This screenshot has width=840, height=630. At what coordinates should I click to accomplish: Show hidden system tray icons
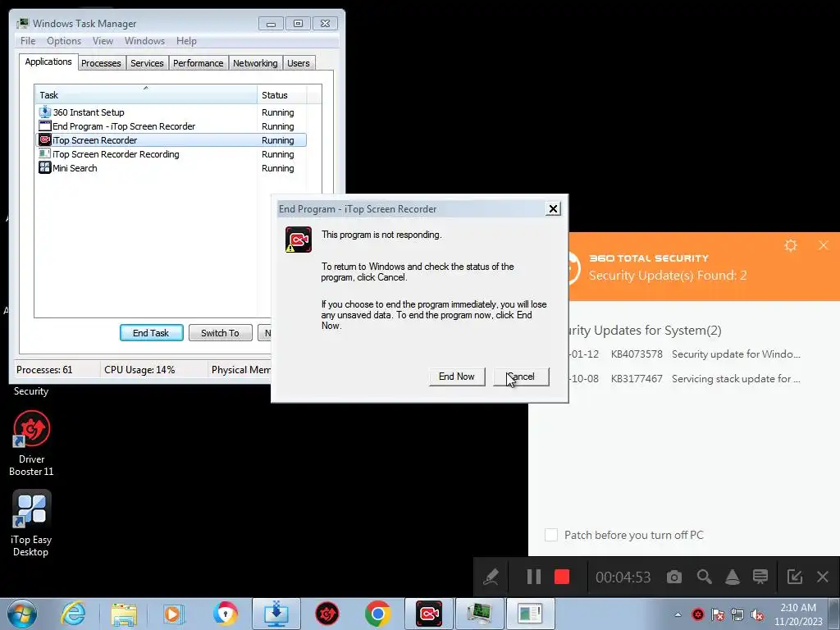click(678, 614)
